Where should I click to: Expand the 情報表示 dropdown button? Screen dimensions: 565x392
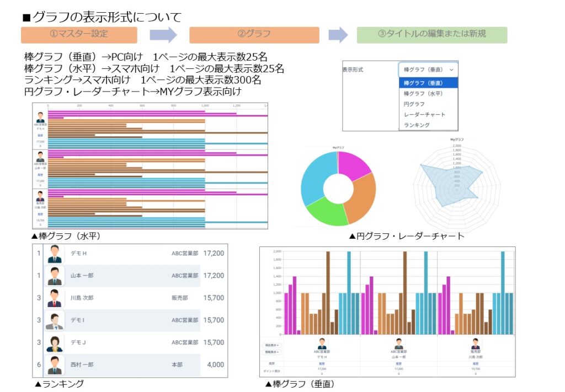pyautogui.click(x=270, y=352)
